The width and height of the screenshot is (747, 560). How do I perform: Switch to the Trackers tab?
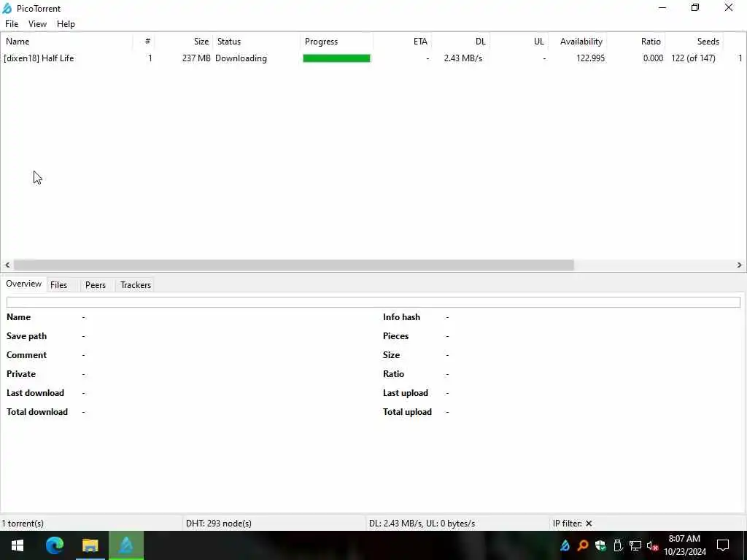click(136, 285)
